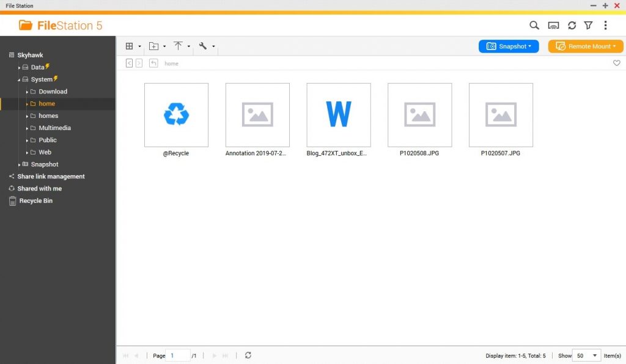Open create folder dropdown arrow

coord(164,46)
